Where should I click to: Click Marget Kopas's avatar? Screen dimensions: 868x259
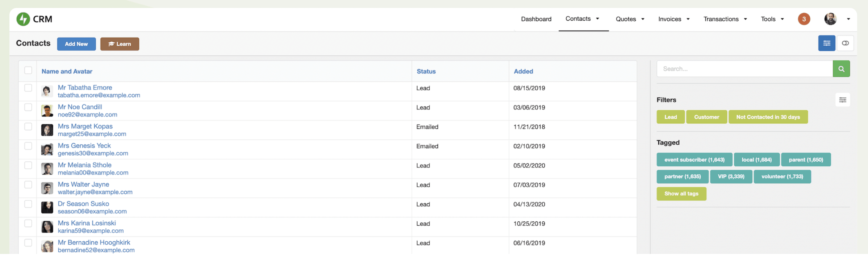[47, 130]
